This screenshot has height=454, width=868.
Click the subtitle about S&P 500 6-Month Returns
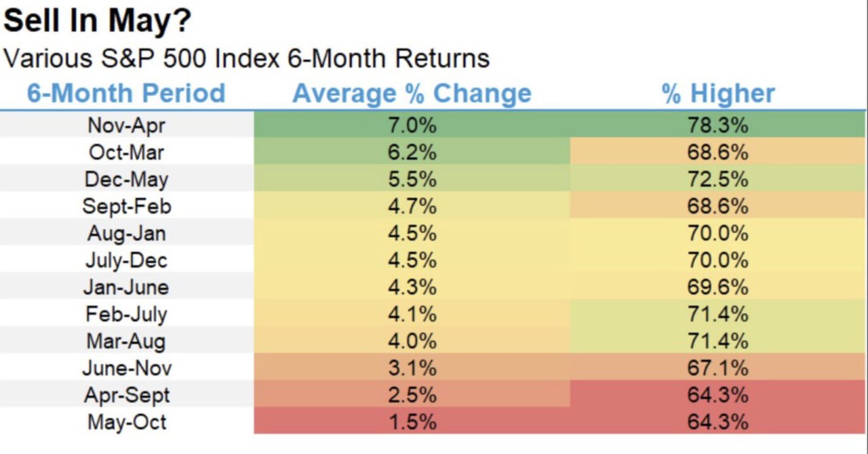click(x=246, y=58)
